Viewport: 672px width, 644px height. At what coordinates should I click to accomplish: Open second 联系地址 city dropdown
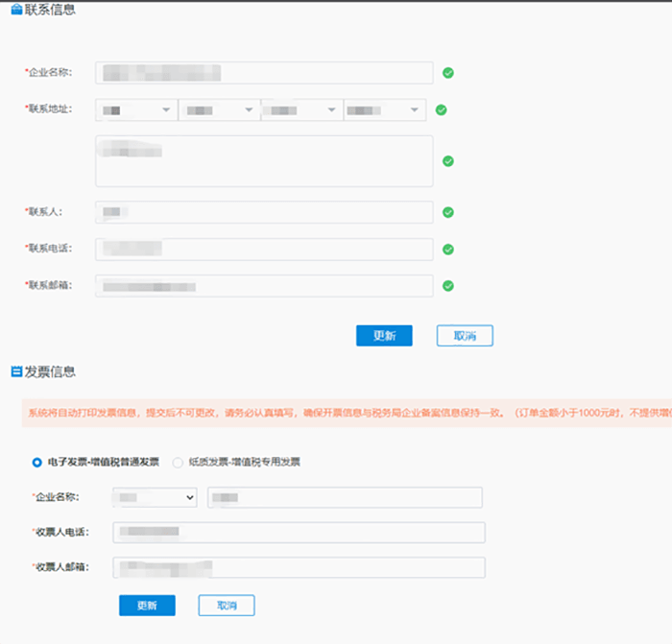coord(219,110)
